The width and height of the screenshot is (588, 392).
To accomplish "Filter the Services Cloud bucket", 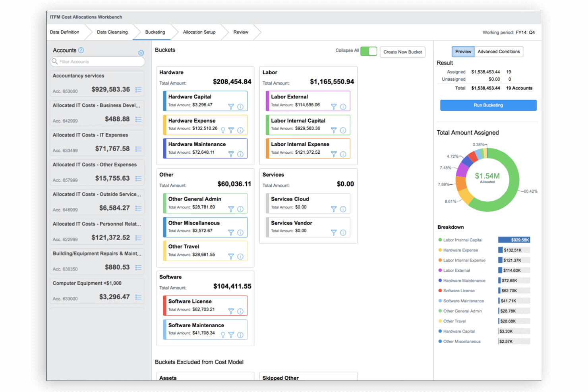I will 334,209.
